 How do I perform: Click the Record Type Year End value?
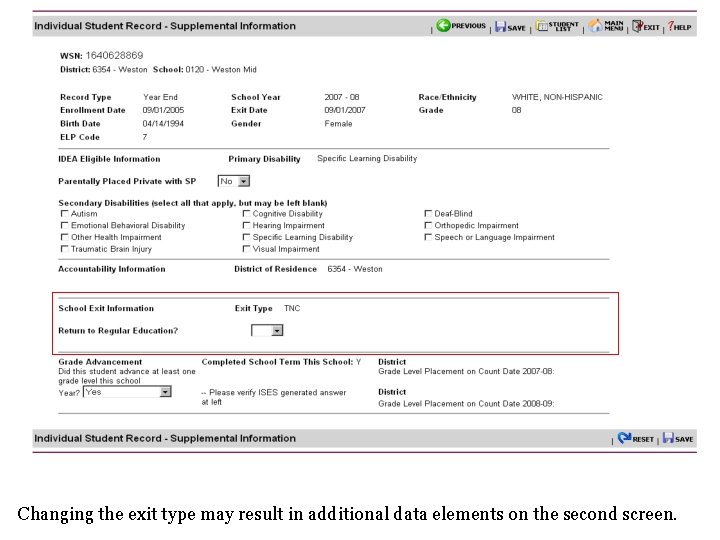coord(160,97)
